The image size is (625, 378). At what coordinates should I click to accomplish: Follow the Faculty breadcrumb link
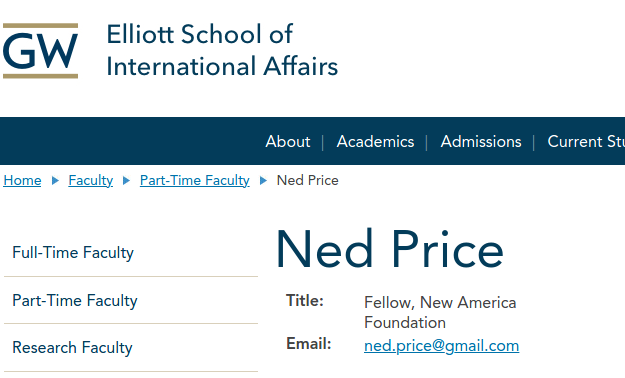[x=90, y=180]
